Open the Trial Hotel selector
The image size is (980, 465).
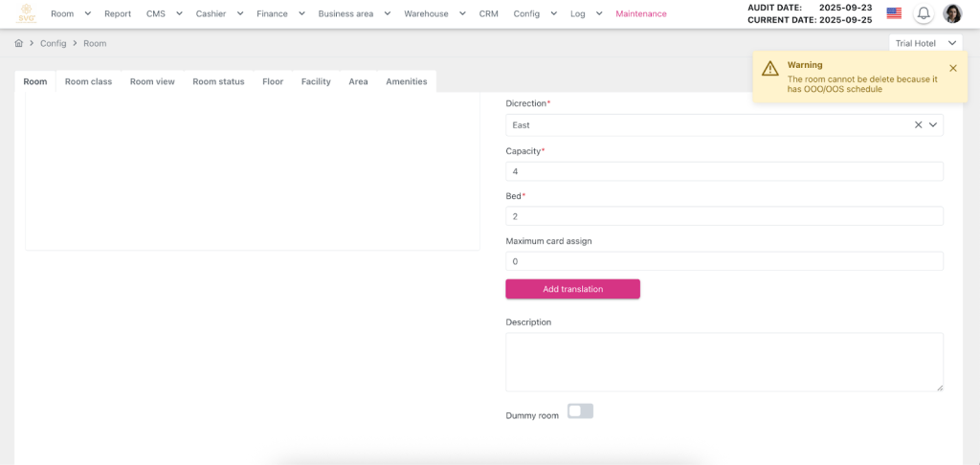pos(924,43)
